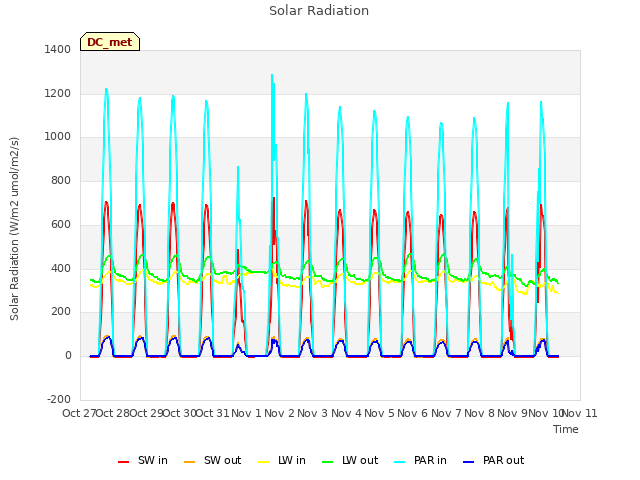Click the green LW out legend swatch

coord(328,462)
